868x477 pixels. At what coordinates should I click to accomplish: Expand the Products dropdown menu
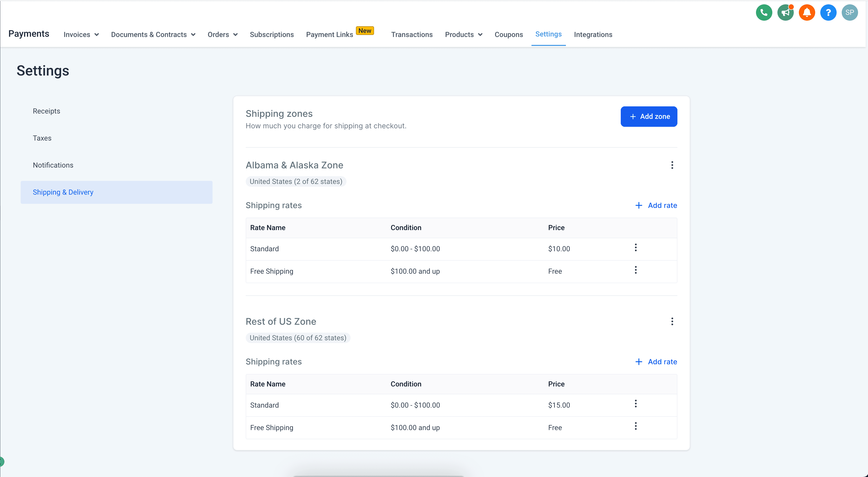pos(464,35)
